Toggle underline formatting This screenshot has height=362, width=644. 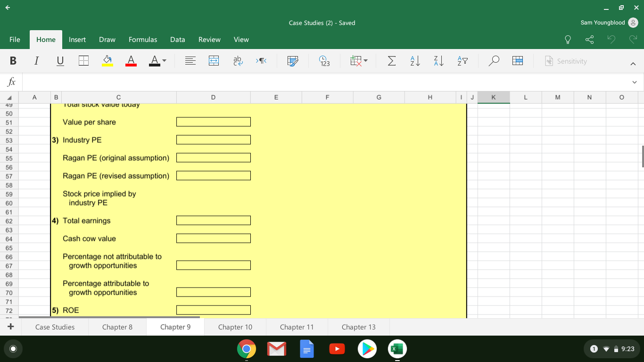[60, 61]
